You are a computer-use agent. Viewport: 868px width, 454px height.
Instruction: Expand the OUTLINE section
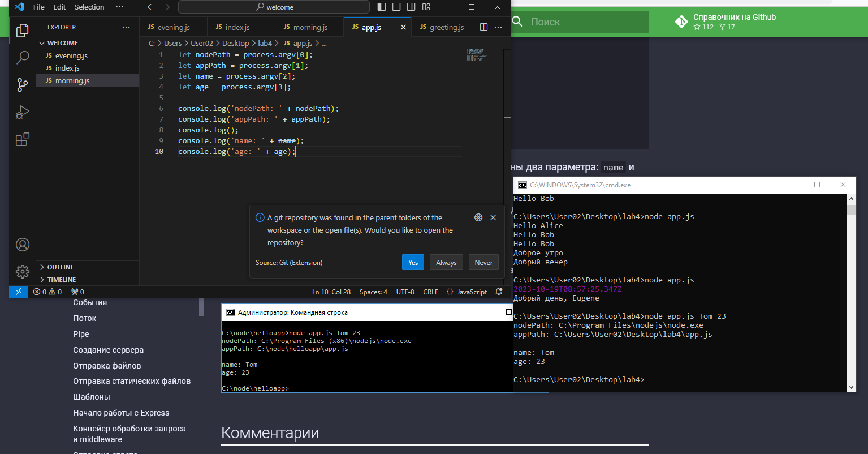pyautogui.click(x=61, y=267)
